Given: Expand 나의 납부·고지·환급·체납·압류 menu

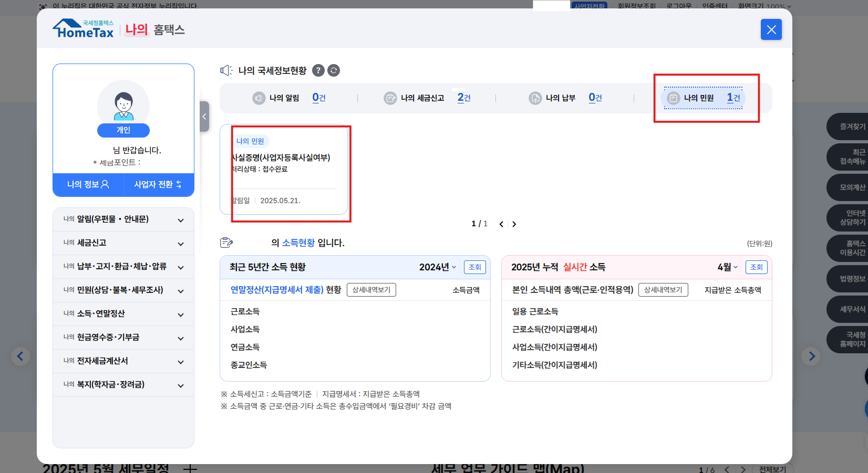Looking at the screenshot, I should [x=123, y=267].
